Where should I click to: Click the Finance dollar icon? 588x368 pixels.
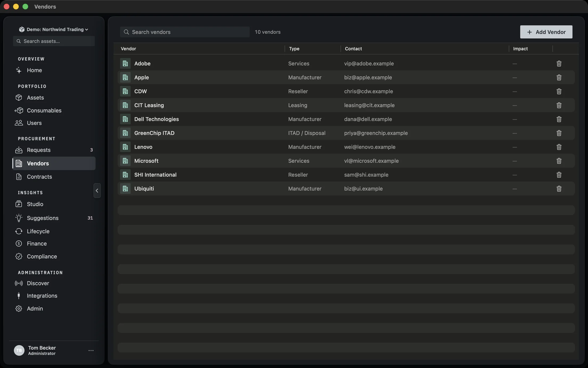pyautogui.click(x=19, y=244)
